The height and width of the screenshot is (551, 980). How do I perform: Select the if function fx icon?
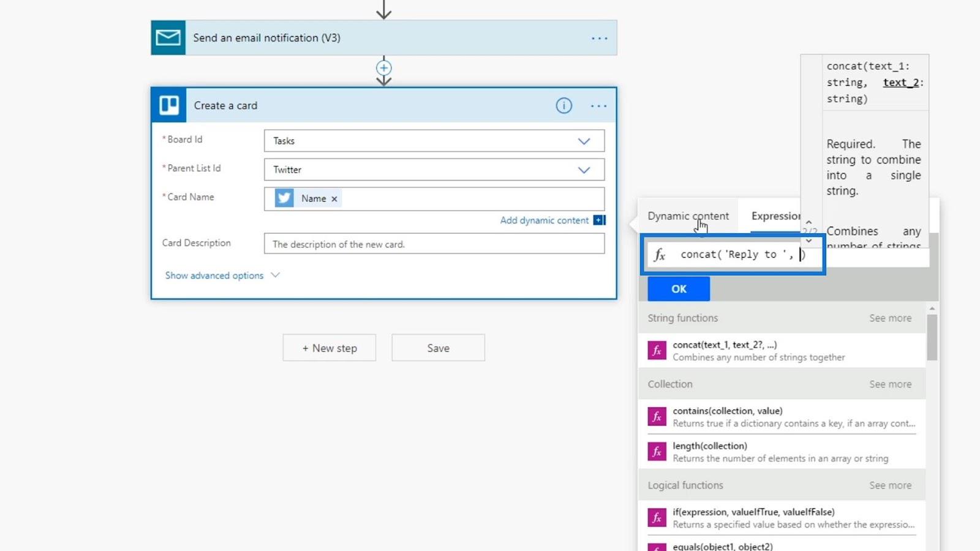tap(657, 517)
